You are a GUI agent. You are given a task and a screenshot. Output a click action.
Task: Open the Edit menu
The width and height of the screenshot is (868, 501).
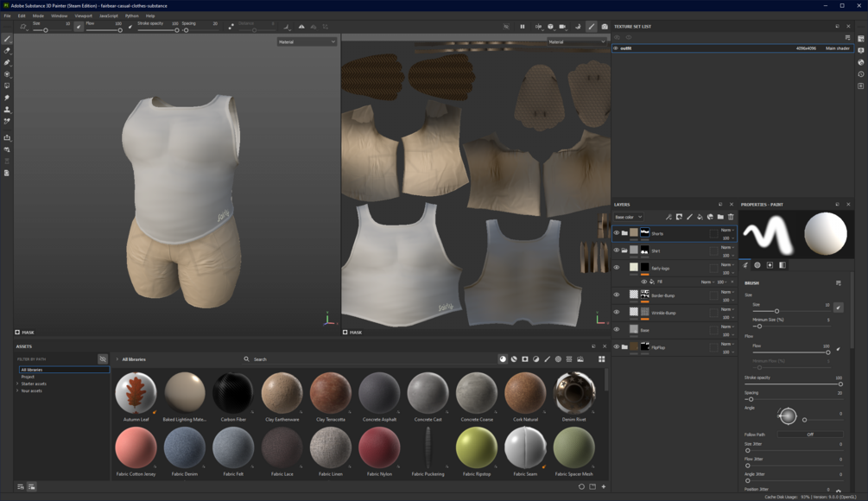22,16
